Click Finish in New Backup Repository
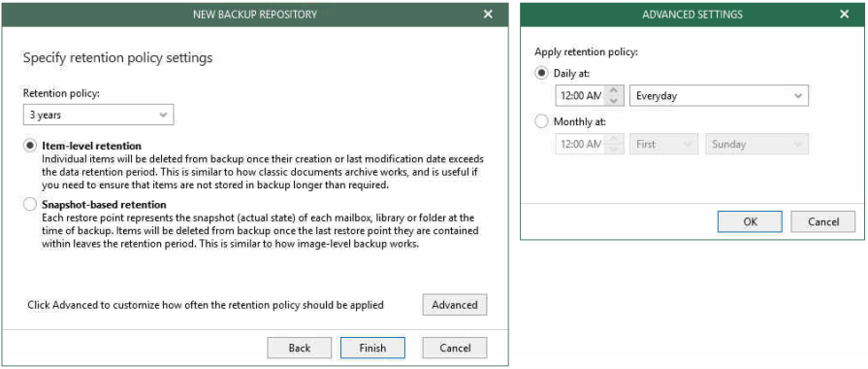The image size is (868, 369). point(372,348)
